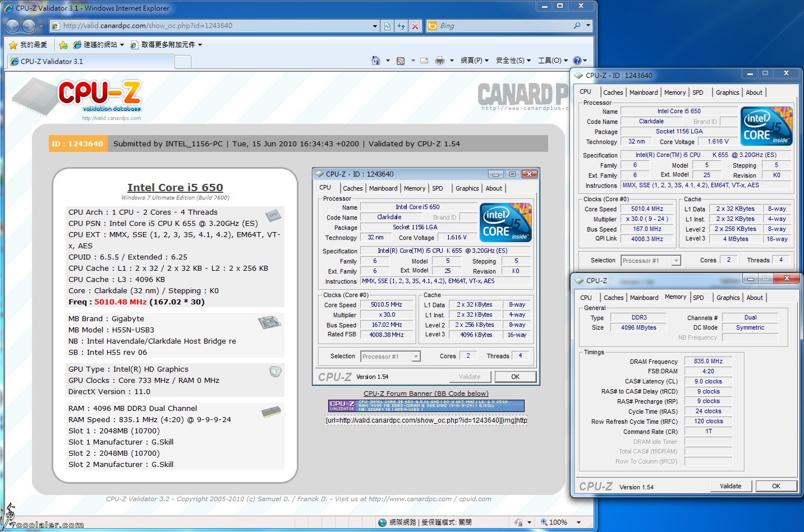Screen dimensions: 804x532
Task: Select the CPU-Z Validator 3.1 browser tab
Action: (x=90, y=62)
